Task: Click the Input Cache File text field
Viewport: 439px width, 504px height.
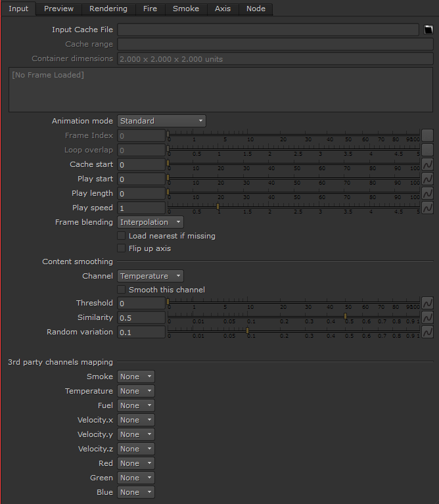Action: click(x=268, y=30)
